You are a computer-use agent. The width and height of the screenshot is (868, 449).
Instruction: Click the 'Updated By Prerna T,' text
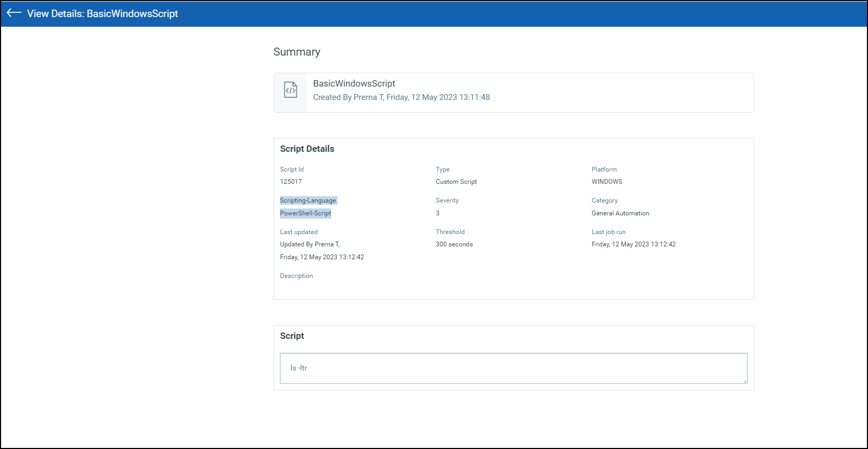[x=310, y=244]
